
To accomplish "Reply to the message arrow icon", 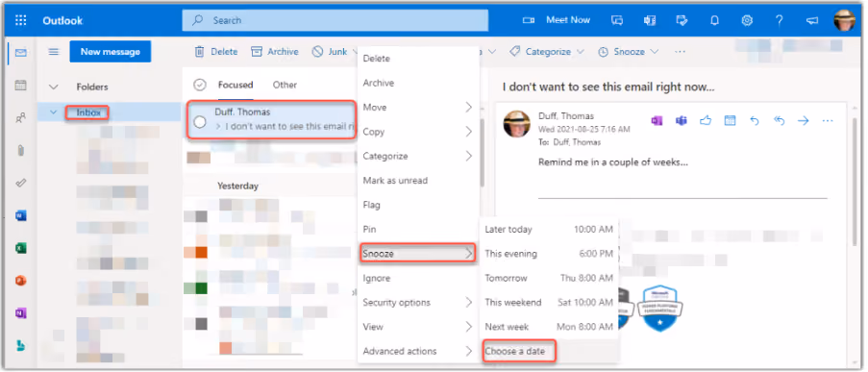I will click(x=755, y=121).
